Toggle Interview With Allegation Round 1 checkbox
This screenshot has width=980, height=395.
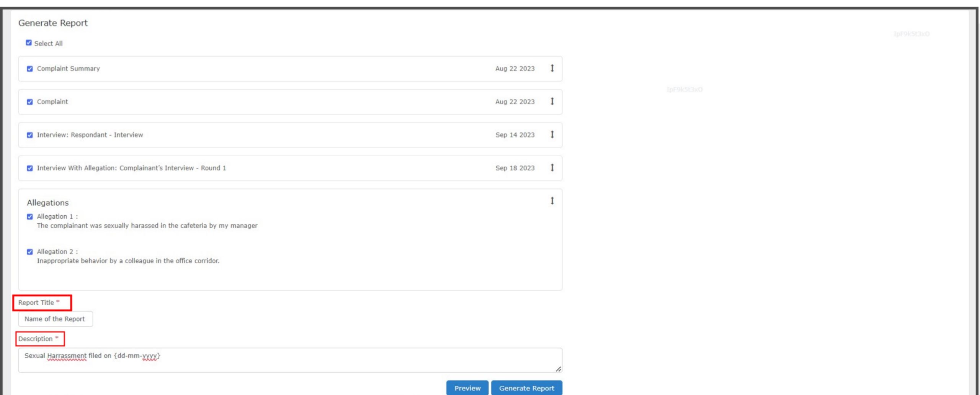tap(30, 168)
